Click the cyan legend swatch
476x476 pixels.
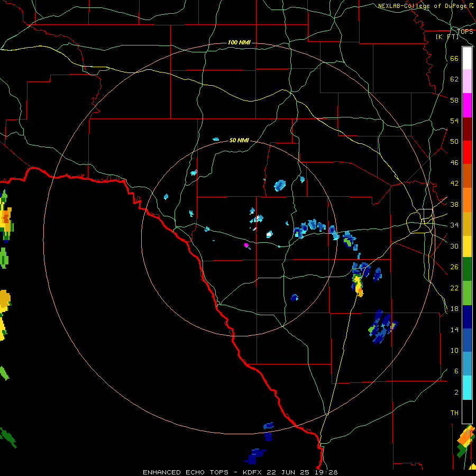click(467, 388)
